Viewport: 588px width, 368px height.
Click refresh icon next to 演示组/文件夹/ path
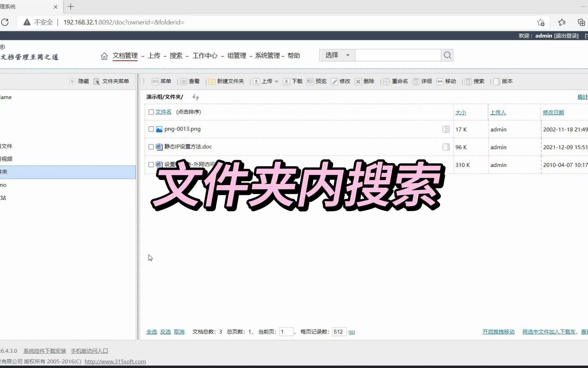pos(196,97)
